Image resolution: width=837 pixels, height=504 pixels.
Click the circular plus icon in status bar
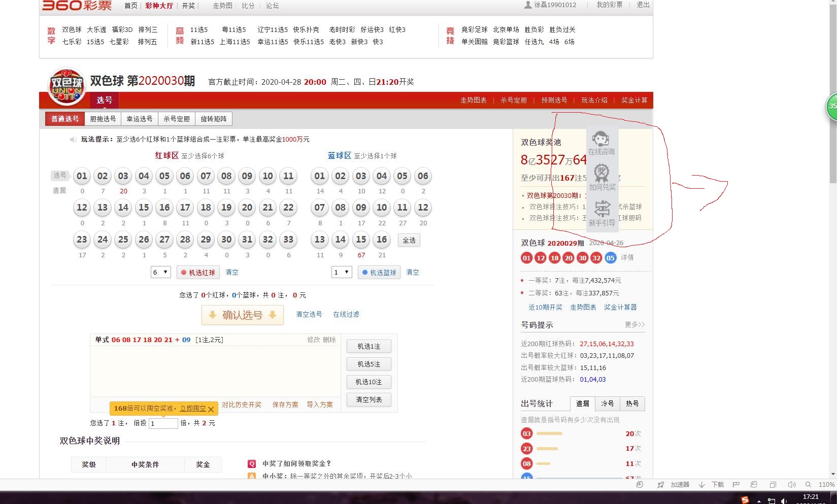(x=640, y=485)
